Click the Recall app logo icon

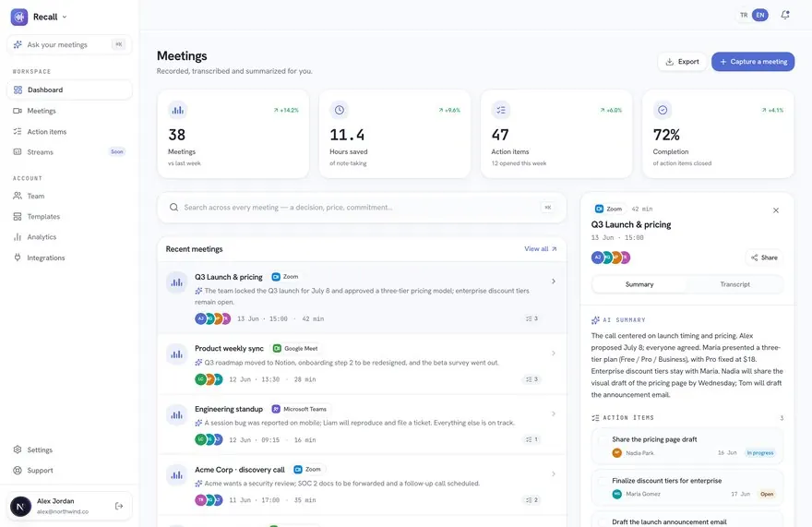(x=19, y=17)
